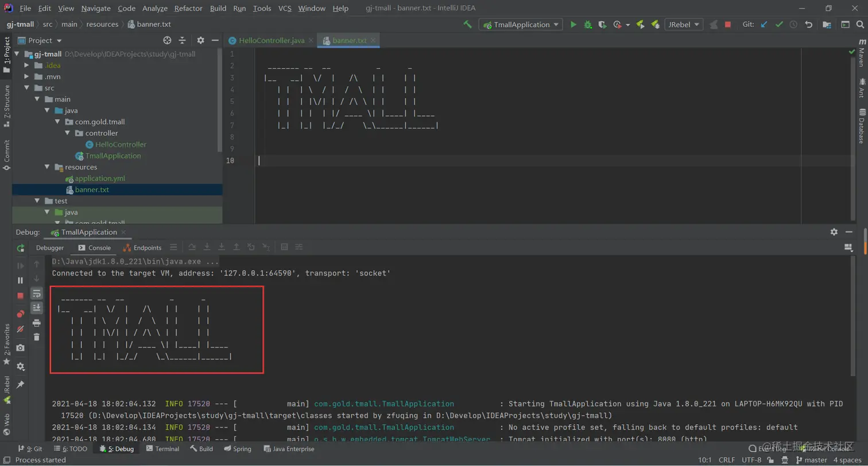Image resolution: width=868 pixels, height=466 pixels.
Task: Clear console output with the trash icon
Action: 37,337
